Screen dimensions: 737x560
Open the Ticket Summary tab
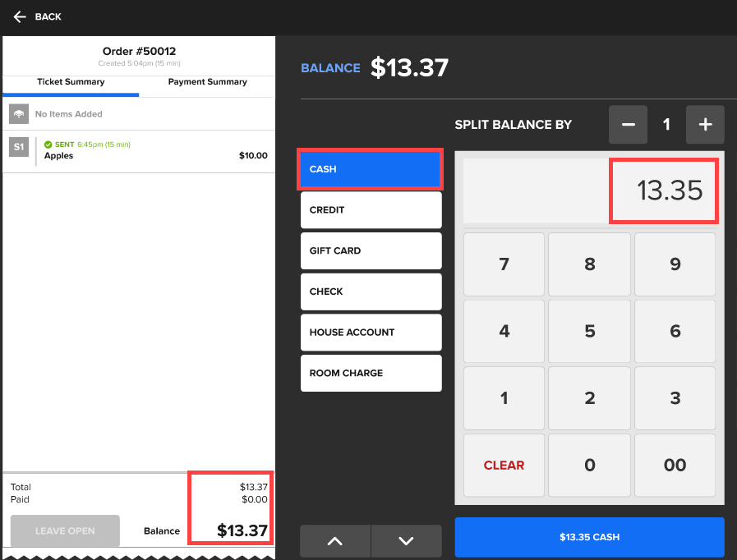pyautogui.click(x=71, y=82)
